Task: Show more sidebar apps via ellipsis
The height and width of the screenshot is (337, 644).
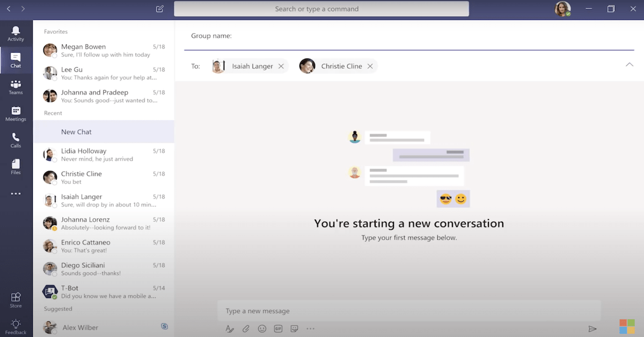Action: (16, 193)
